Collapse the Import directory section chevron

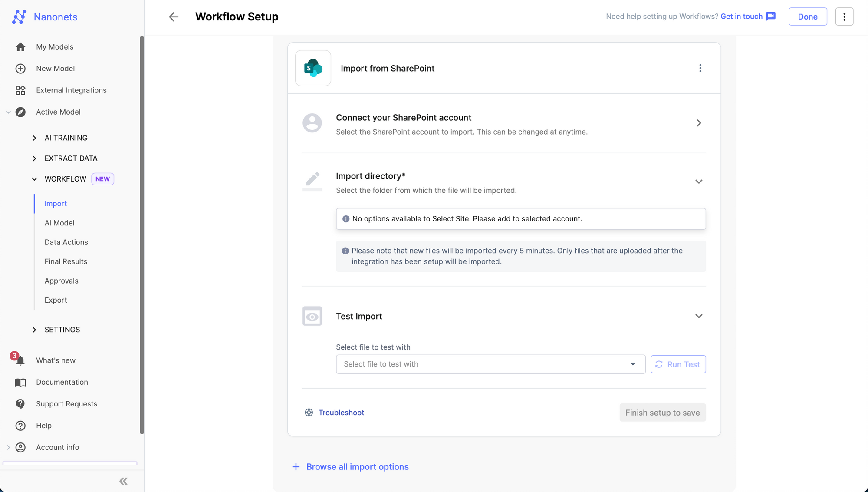pos(699,182)
